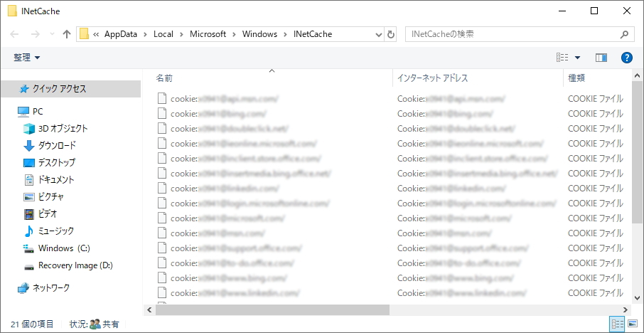Go up one folder level
644x333 pixels.
coord(67,35)
